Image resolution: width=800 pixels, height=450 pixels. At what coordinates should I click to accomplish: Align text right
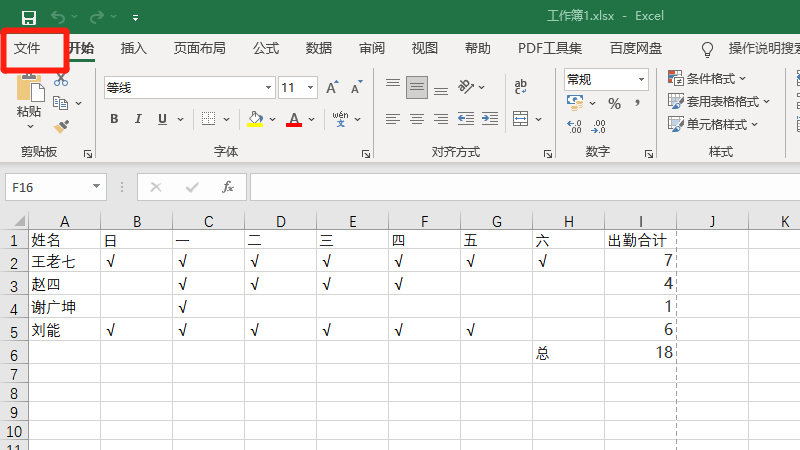(x=441, y=119)
